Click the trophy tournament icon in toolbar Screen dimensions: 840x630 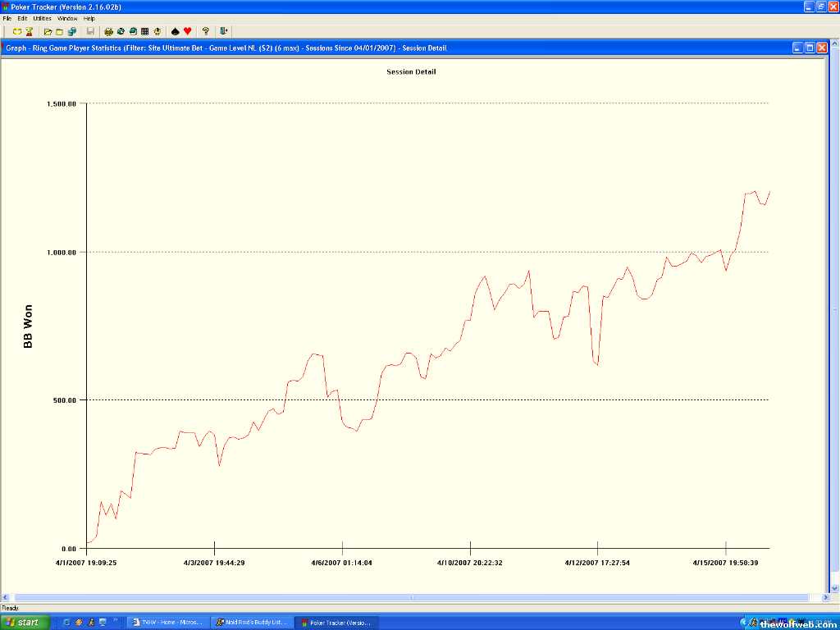point(30,31)
